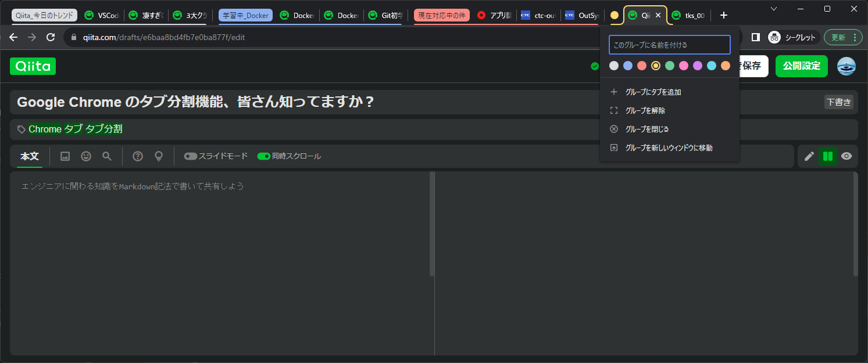The width and height of the screenshot is (868, 363).
Task: Open the Markdown help icon
Action: point(138,156)
